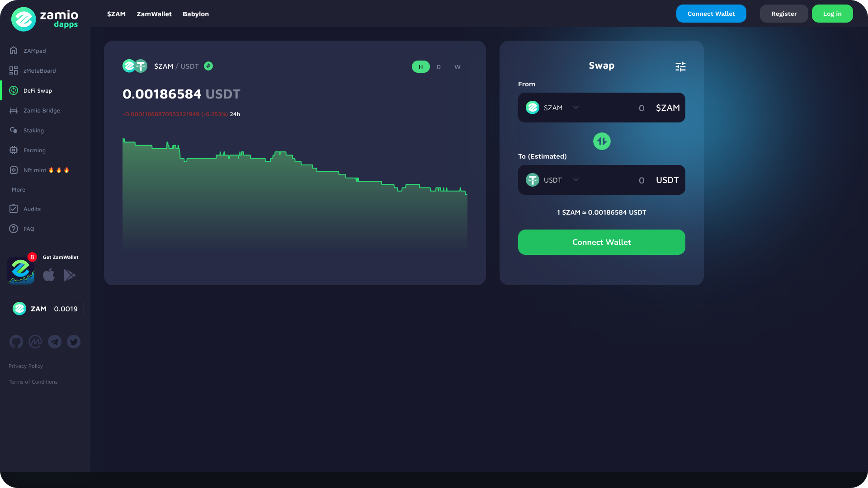Click the Register button
The width and height of the screenshot is (868, 488).
coord(783,14)
